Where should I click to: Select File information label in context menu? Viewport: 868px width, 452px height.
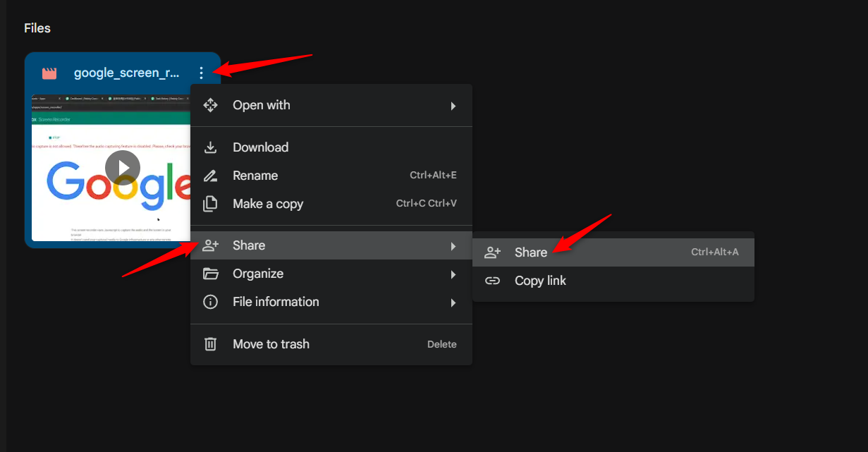pos(276,302)
